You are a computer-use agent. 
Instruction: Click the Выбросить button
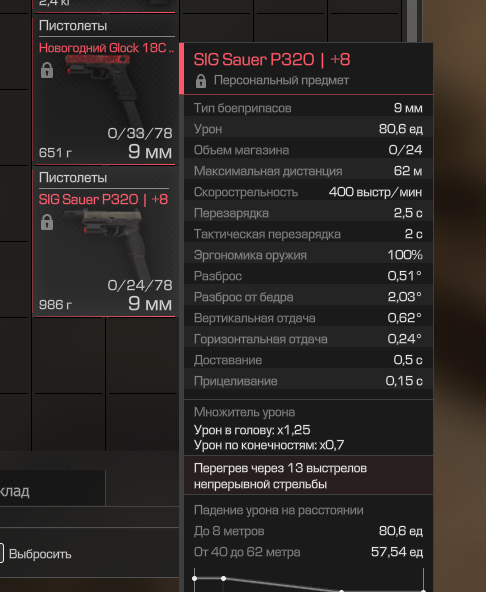click(40, 554)
